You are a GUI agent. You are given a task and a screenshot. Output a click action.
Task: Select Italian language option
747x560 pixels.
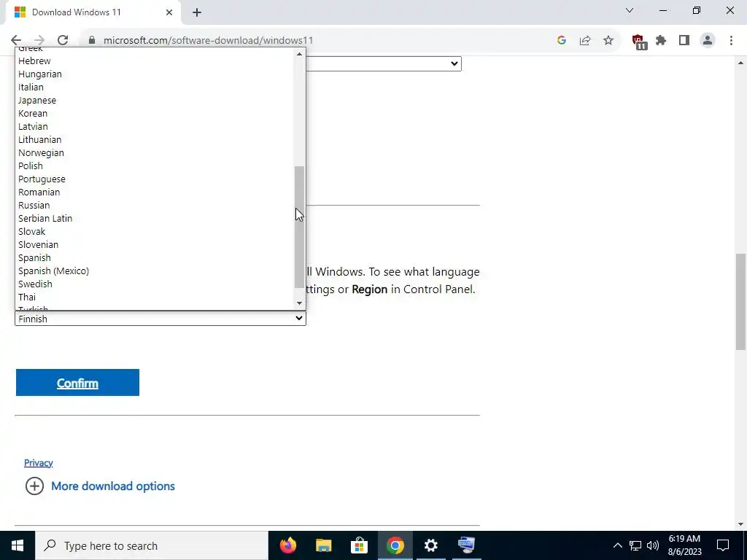pos(155,87)
